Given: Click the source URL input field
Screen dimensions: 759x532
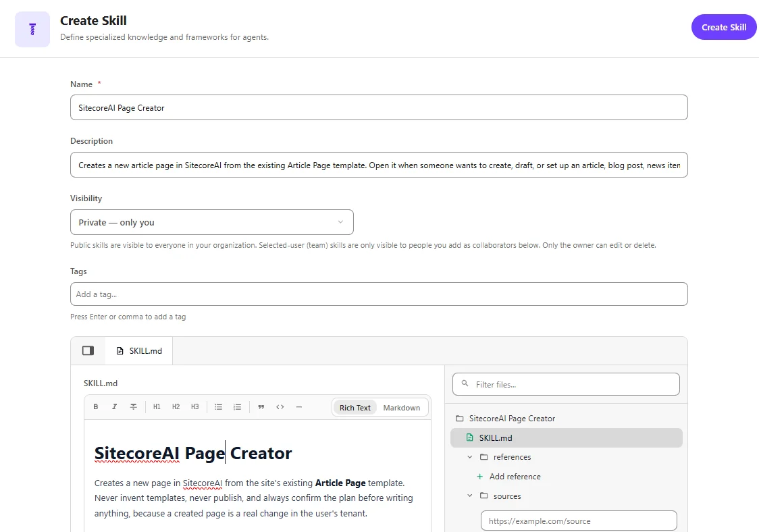Looking at the screenshot, I should tap(579, 521).
